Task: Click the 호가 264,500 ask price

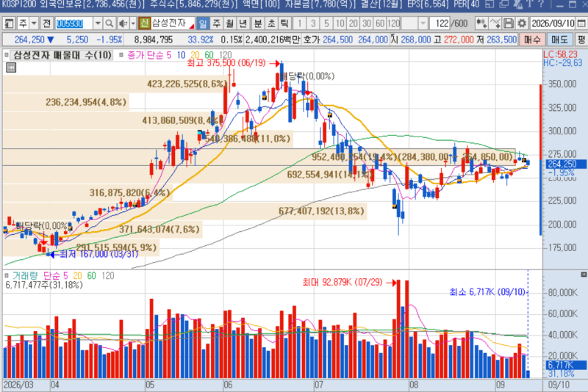Action: click(337, 40)
